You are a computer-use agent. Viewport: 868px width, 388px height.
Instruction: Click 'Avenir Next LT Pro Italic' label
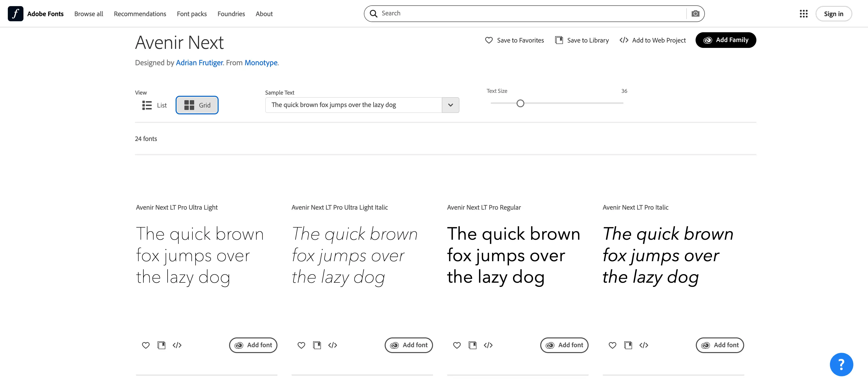coord(635,208)
